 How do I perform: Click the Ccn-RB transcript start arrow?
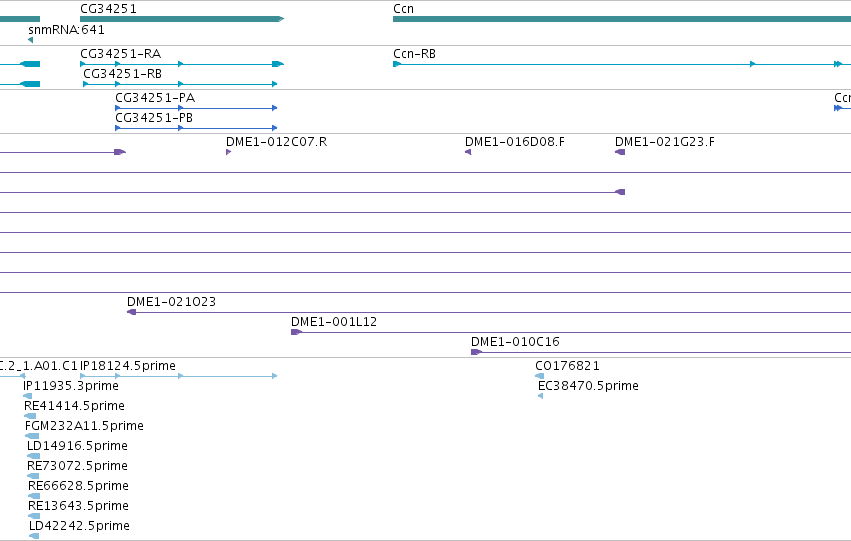pyautogui.click(x=397, y=64)
